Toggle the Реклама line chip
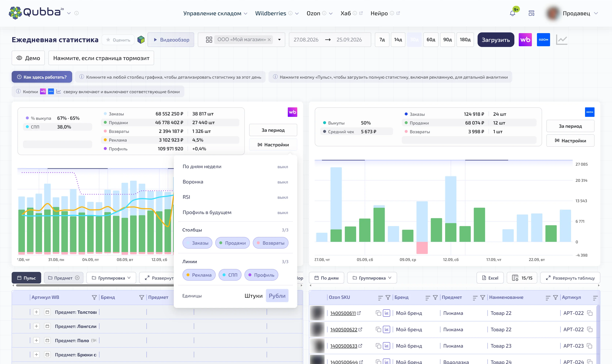 click(199, 275)
